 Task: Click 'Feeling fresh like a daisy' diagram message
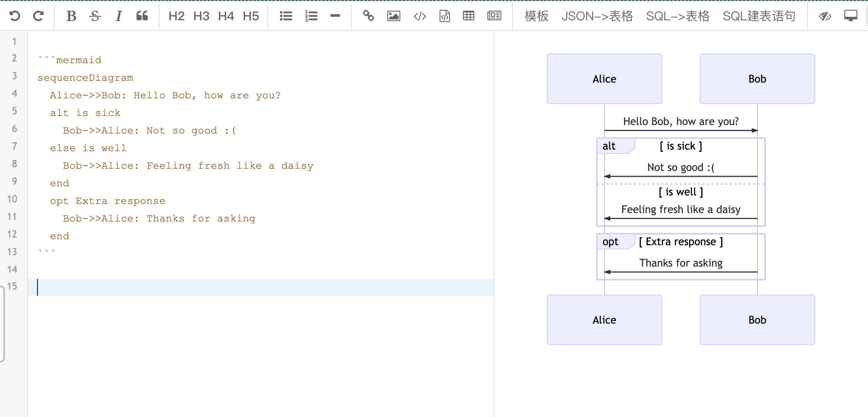pos(681,210)
